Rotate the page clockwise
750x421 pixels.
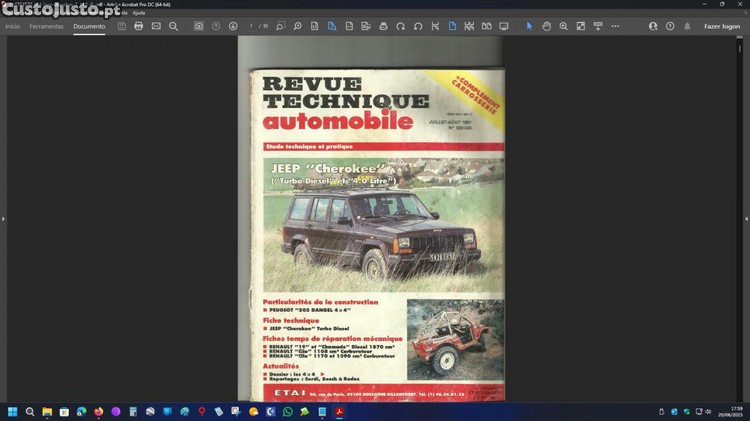coord(401,26)
